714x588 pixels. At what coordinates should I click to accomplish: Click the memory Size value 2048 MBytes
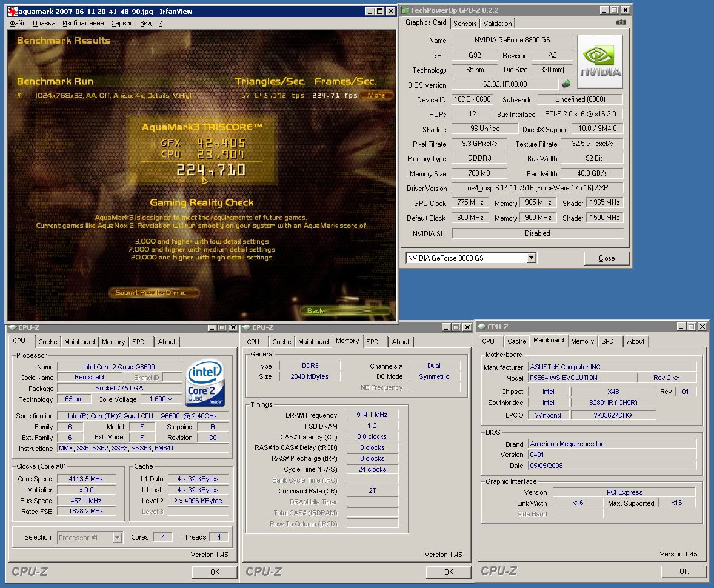[310, 376]
